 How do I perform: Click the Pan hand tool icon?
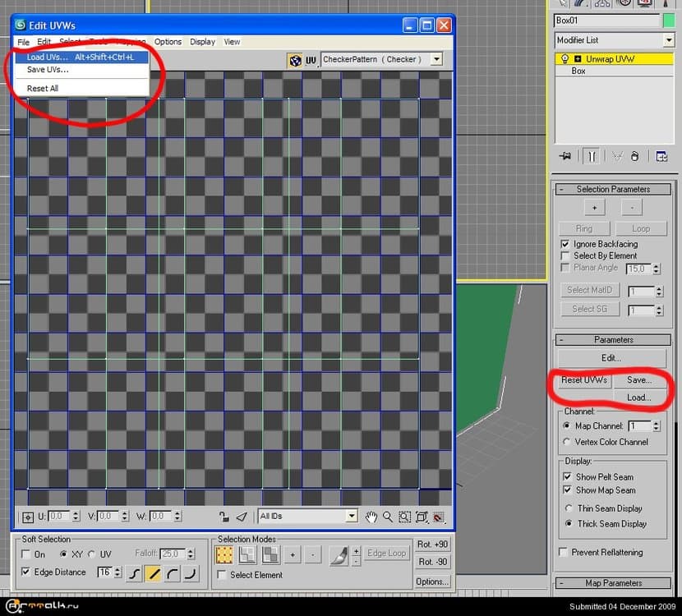(371, 517)
